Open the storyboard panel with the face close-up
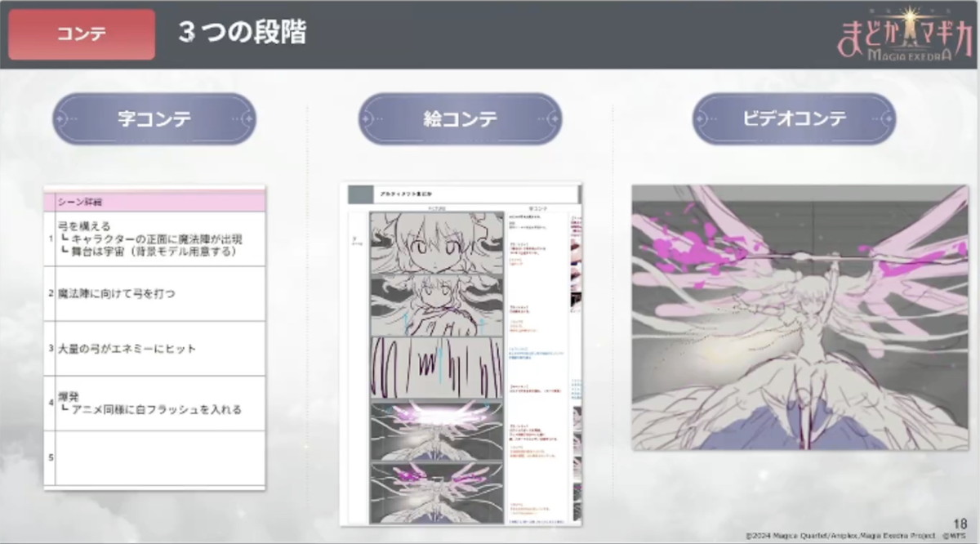Viewport: 980px width, 544px height. (x=437, y=243)
